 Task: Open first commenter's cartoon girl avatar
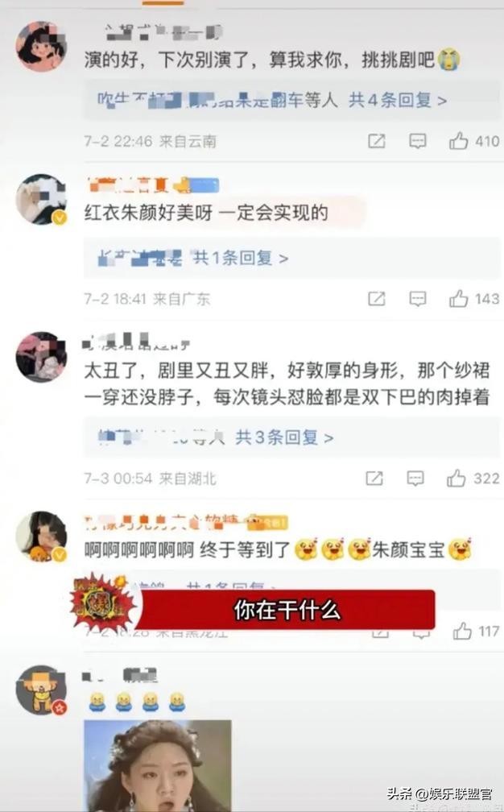[41, 46]
